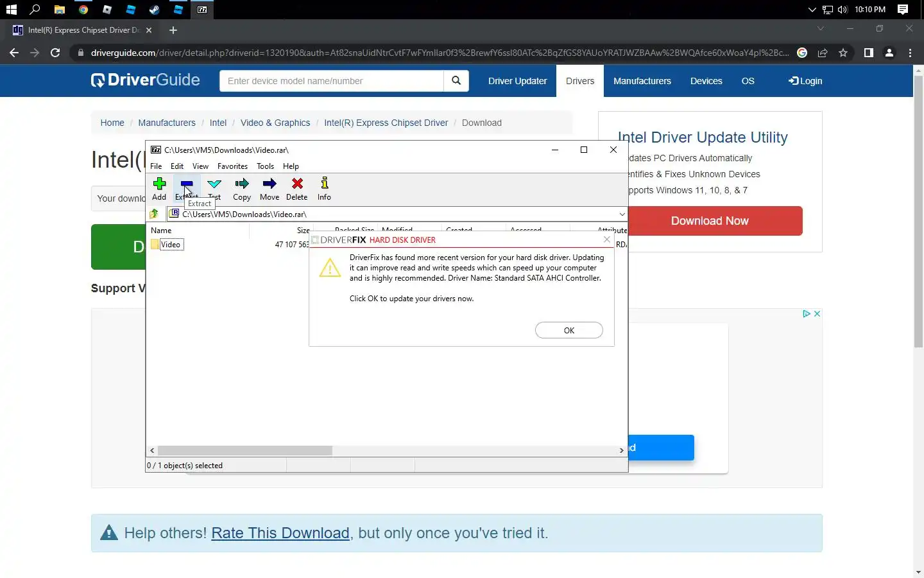The image size is (924, 578).
Task: Click OK in the DriverFix dialog
Action: [x=569, y=330]
